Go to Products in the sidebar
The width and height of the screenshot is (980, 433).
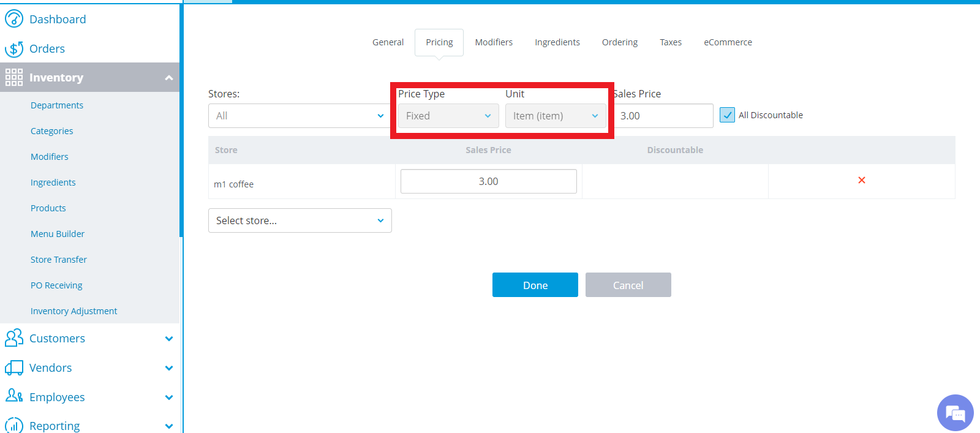48,208
